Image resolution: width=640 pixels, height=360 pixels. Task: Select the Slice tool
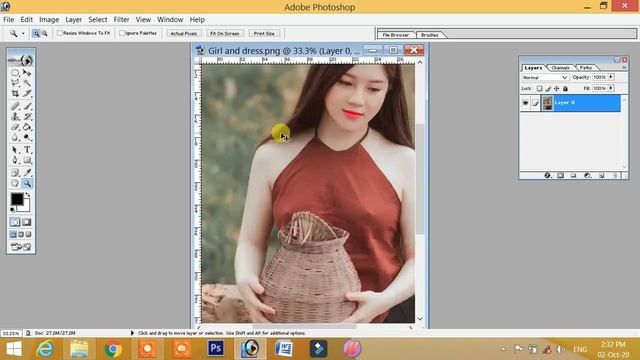(x=27, y=93)
